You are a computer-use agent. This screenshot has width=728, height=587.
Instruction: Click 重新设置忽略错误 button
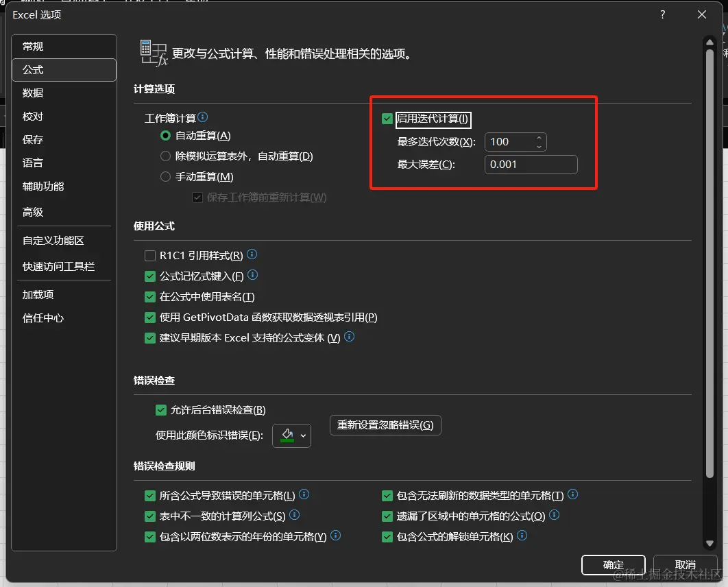pyautogui.click(x=385, y=425)
